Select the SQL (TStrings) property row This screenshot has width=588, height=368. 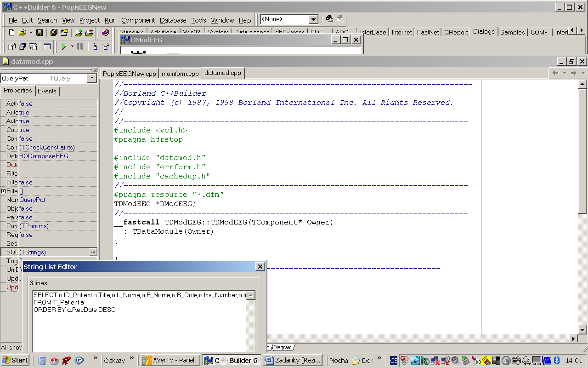coord(49,252)
